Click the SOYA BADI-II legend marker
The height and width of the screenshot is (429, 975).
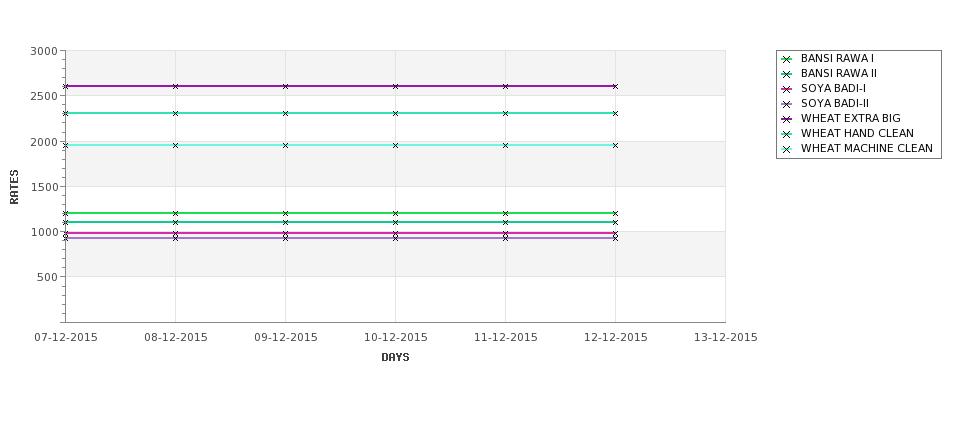point(787,104)
